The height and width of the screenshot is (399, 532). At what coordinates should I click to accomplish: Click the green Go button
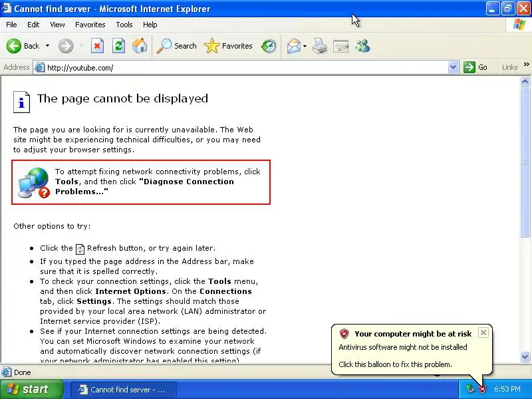(475, 68)
